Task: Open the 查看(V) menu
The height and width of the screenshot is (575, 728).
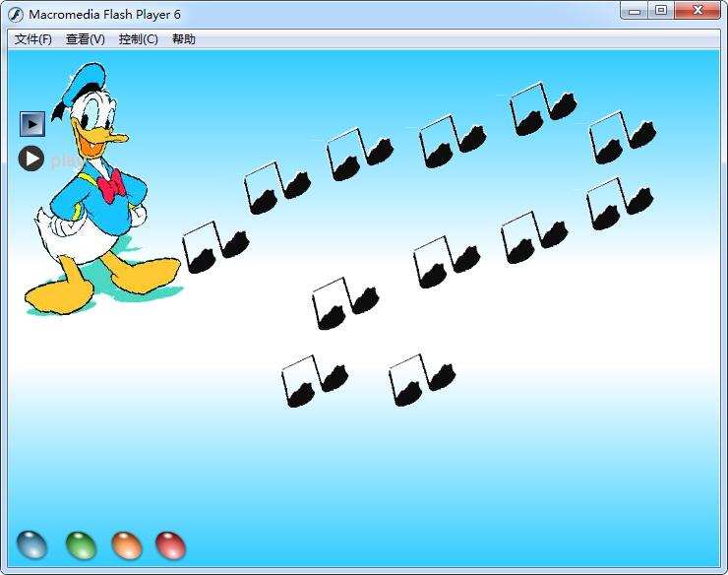Action: [86, 39]
